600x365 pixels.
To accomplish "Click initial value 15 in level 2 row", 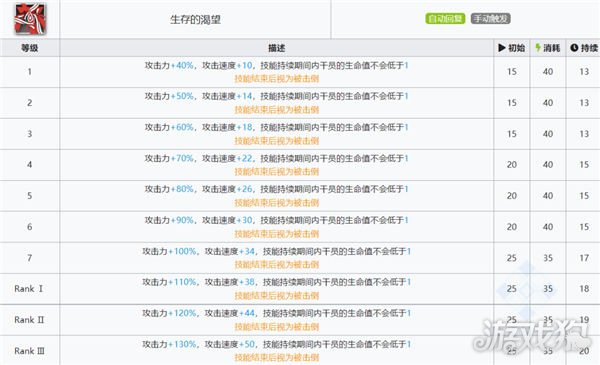I will point(512,103).
